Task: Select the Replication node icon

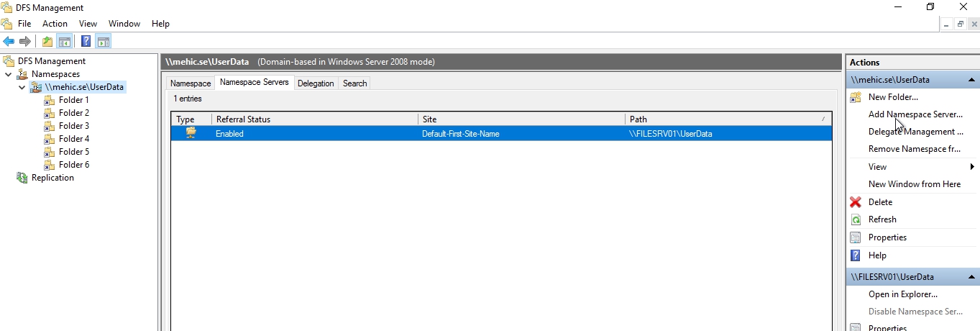Action: pyautogui.click(x=22, y=178)
